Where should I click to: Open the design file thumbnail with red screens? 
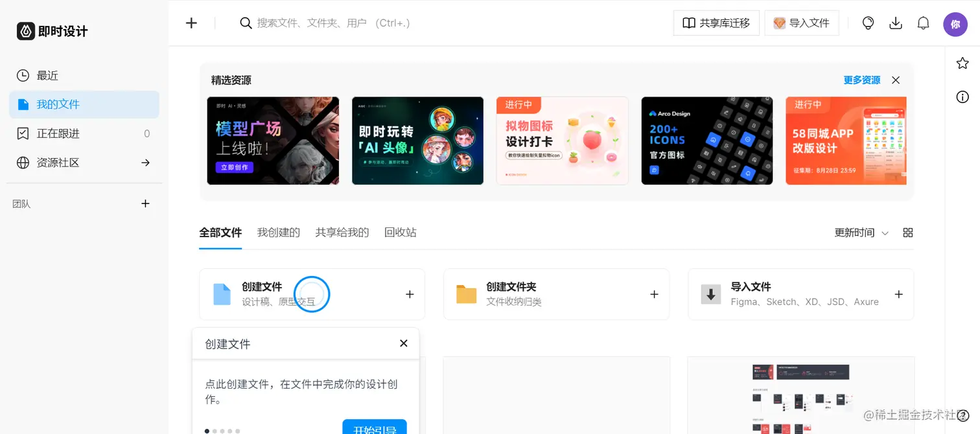click(x=800, y=395)
